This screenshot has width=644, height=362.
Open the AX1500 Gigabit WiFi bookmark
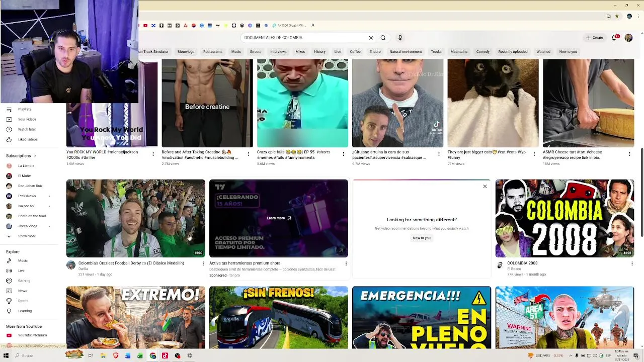(x=290, y=25)
